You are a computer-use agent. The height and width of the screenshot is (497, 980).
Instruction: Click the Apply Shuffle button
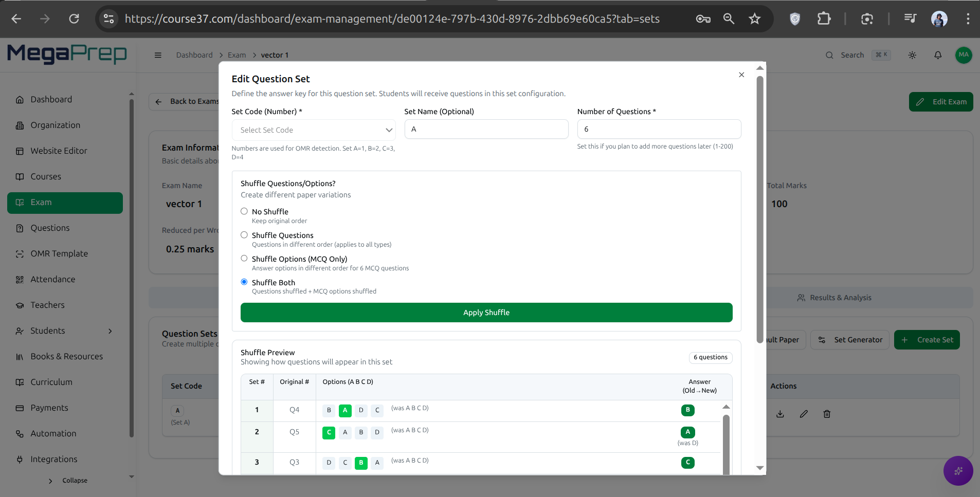pyautogui.click(x=486, y=312)
